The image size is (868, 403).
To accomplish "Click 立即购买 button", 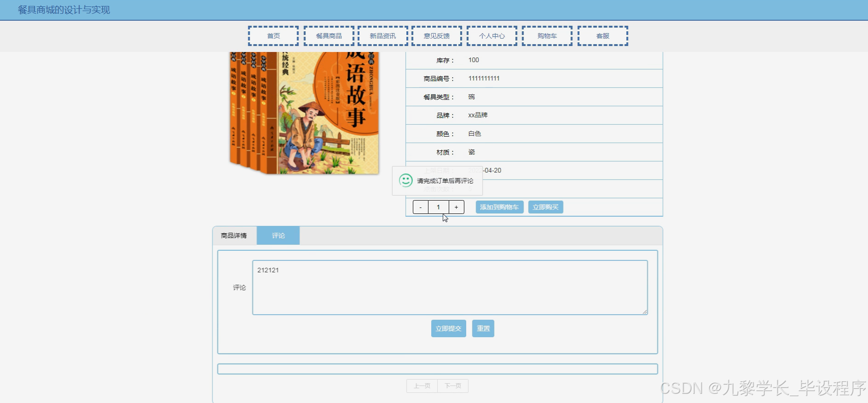I will coord(545,207).
